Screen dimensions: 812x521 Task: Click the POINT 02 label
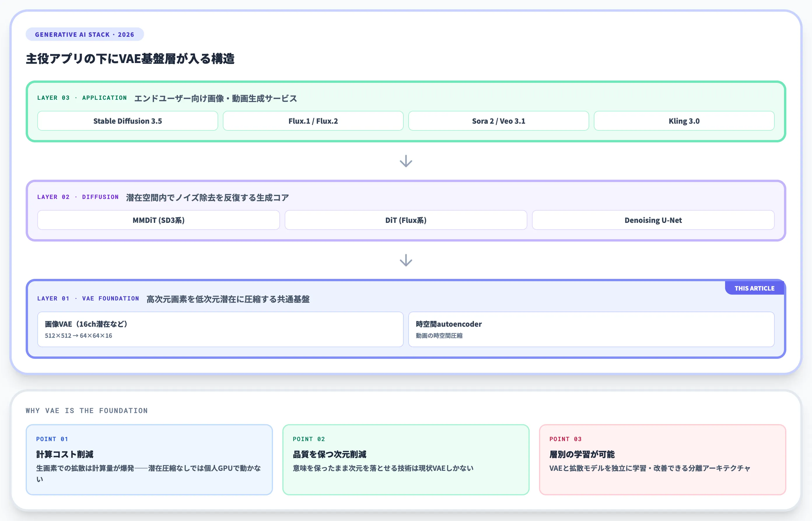[x=309, y=439]
